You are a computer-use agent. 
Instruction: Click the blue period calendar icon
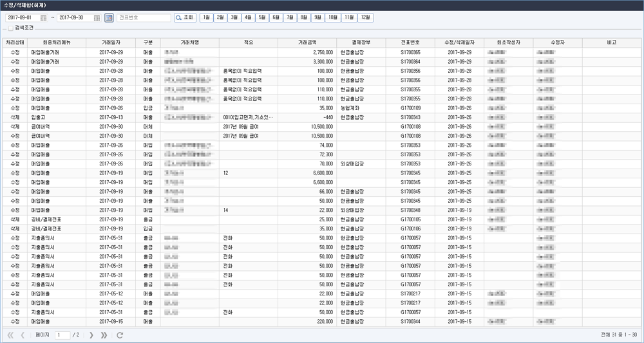point(109,17)
